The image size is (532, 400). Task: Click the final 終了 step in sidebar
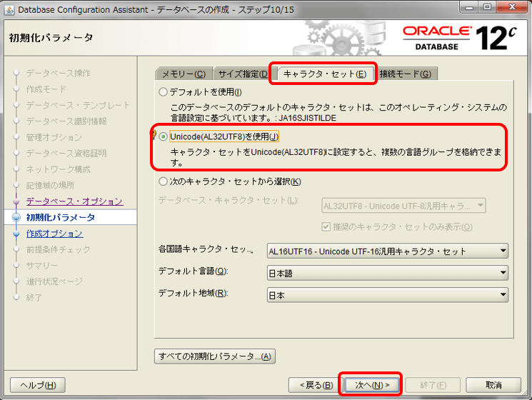click(34, 298)
